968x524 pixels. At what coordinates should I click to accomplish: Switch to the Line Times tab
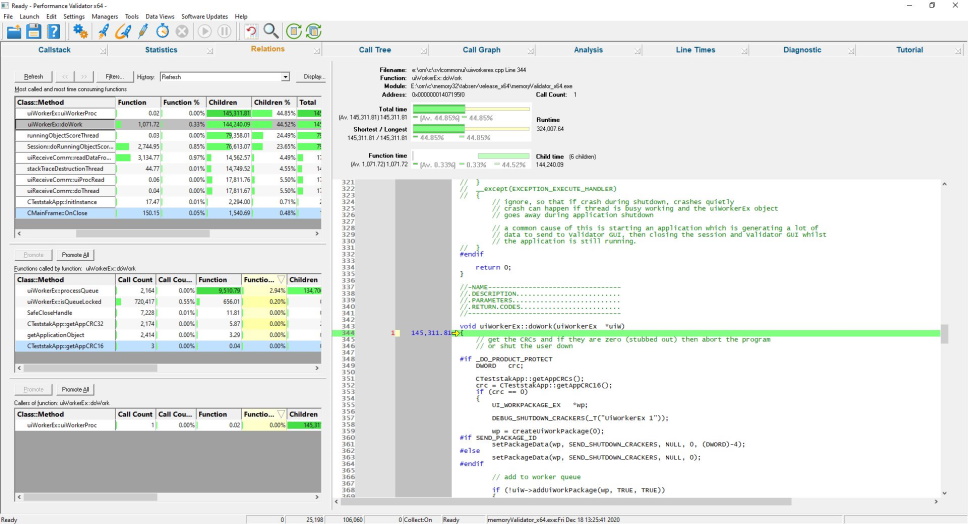(x=695, y=50)
